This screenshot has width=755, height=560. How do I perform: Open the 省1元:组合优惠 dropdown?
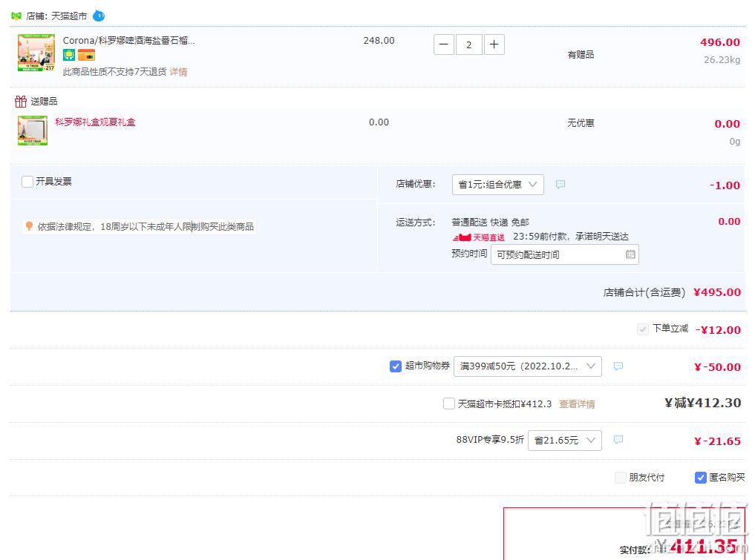498,185
